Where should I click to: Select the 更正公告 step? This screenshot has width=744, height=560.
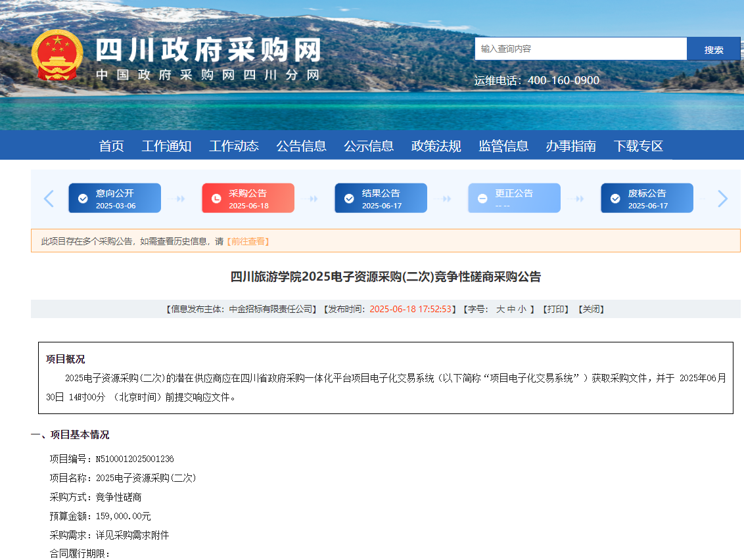pos(515,198)
